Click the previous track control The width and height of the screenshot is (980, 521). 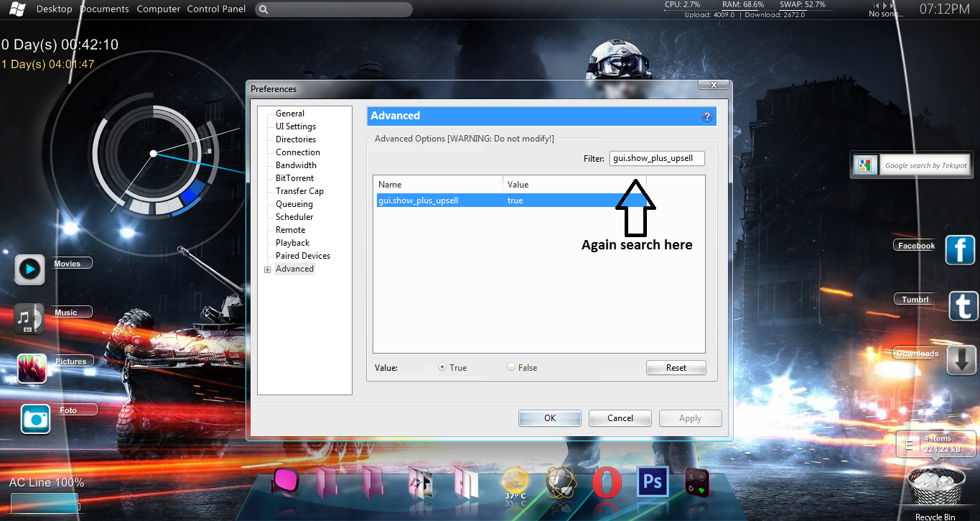[x=877, y=5]
